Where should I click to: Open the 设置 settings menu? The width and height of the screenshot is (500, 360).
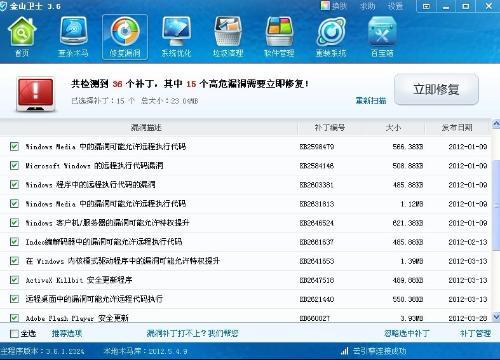(x=395, y=6)
